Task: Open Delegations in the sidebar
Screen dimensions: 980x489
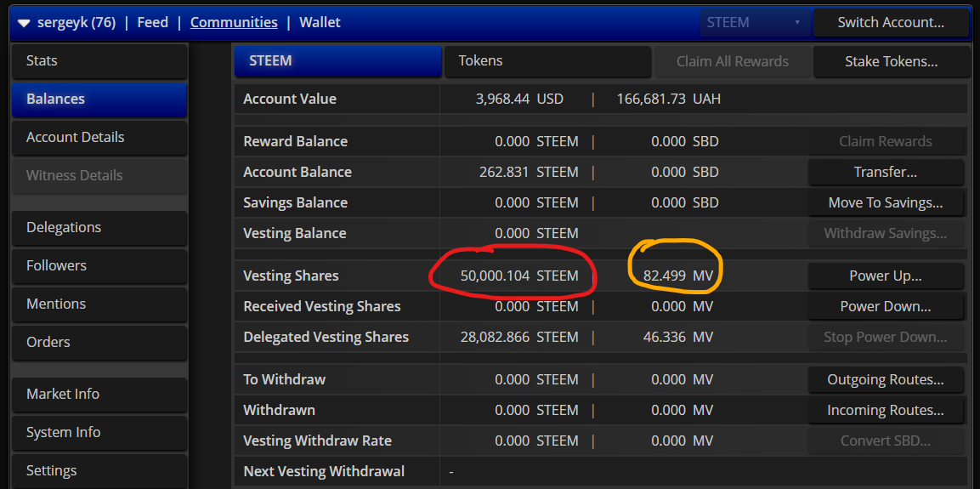Action: tap(99, 228)
